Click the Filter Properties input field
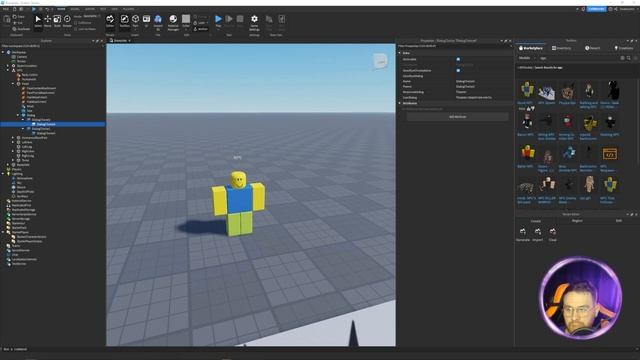The image size is (640, 360). tap(454, 46)
